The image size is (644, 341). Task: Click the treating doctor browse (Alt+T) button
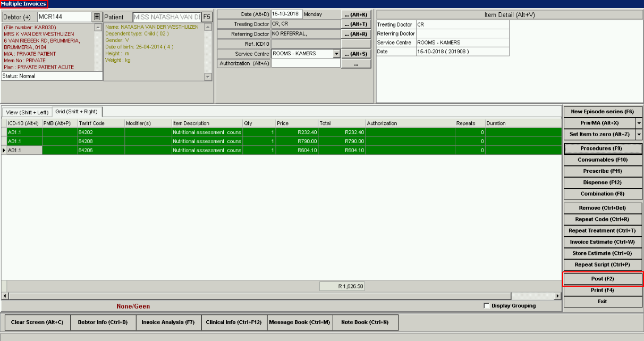coord(355,24)
